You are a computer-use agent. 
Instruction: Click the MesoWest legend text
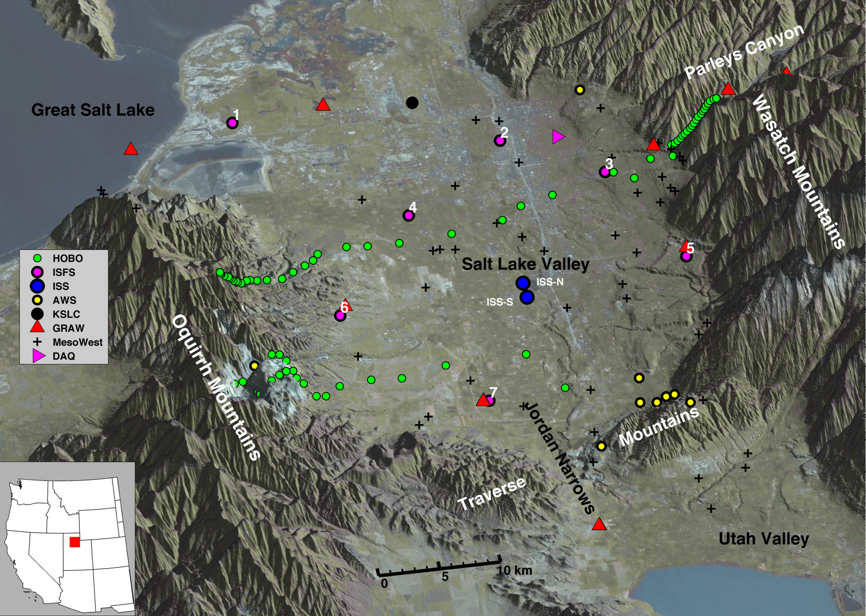point(78,342)
